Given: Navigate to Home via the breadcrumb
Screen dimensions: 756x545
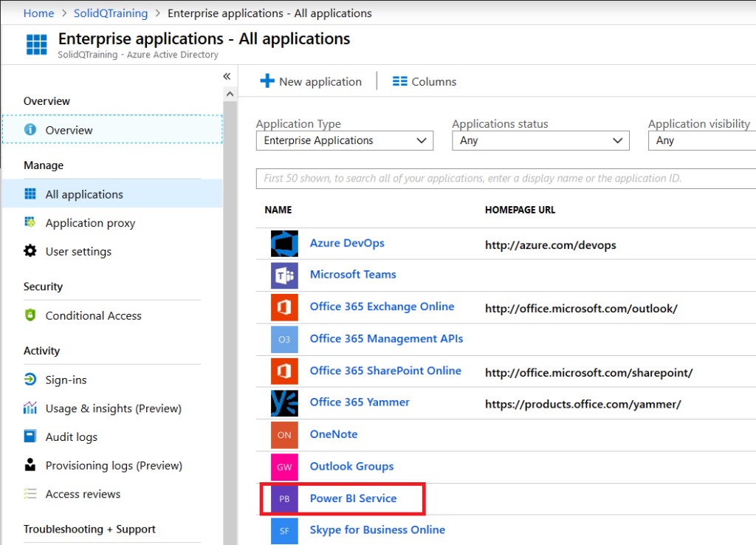Looking at the screenshot, I should coord(38,13).
